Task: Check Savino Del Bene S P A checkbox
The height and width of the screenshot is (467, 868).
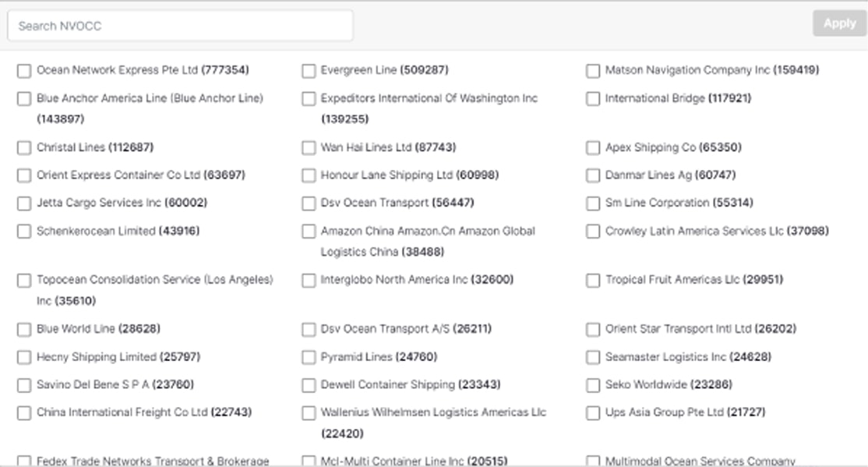Action: point(24,385)
